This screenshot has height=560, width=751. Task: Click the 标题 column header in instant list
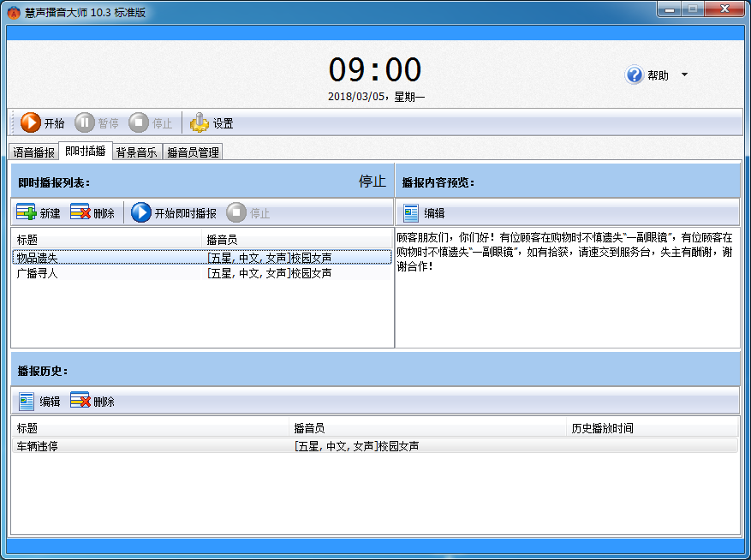click(107, 239)
